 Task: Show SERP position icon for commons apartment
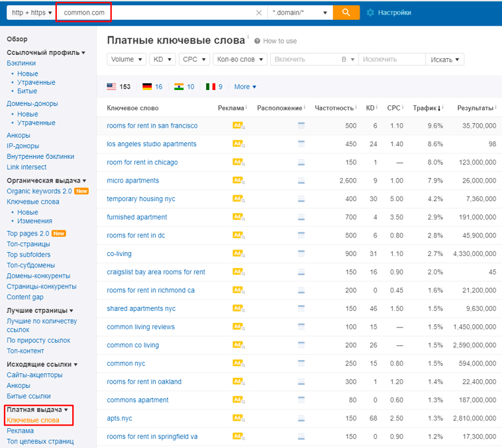point(301,400)
